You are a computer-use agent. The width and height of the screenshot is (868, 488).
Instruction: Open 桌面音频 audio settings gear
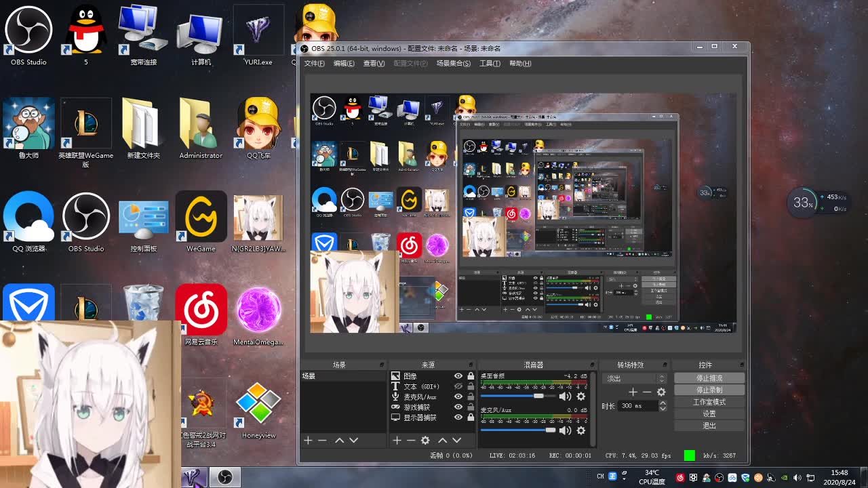coord(581,396)
